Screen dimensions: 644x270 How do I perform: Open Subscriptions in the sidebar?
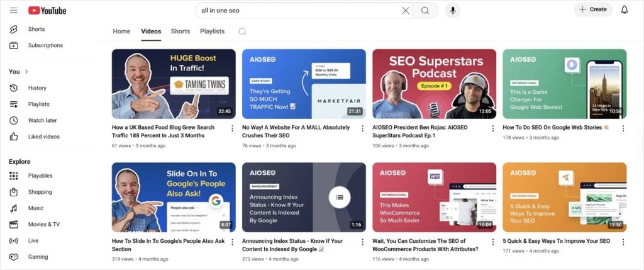coord(36,45)
